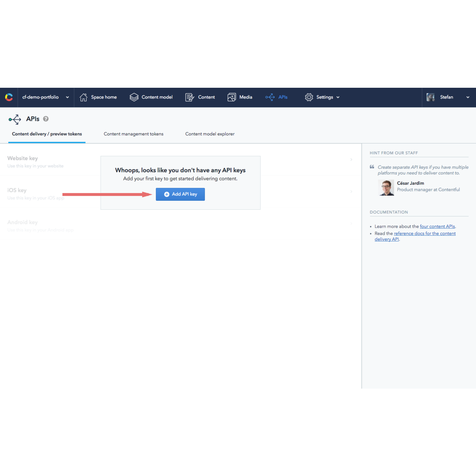Open the Media section

tap(240, 97)
